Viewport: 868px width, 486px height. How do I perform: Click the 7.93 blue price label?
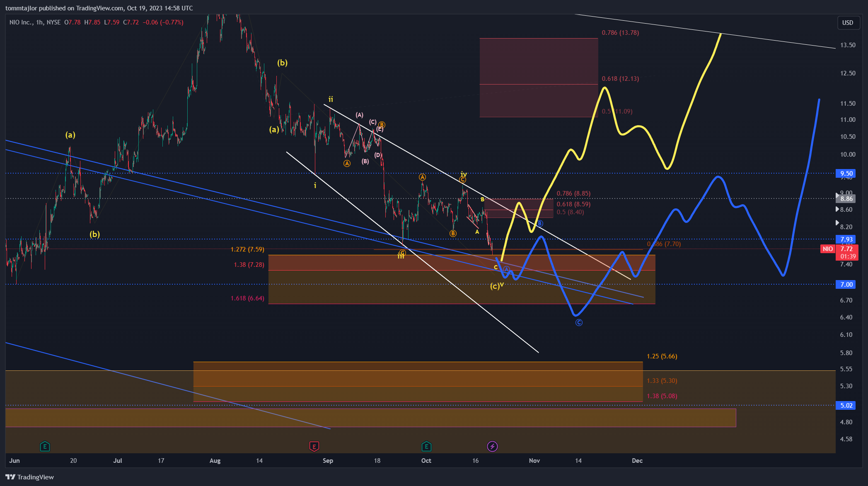pos(846,239)
